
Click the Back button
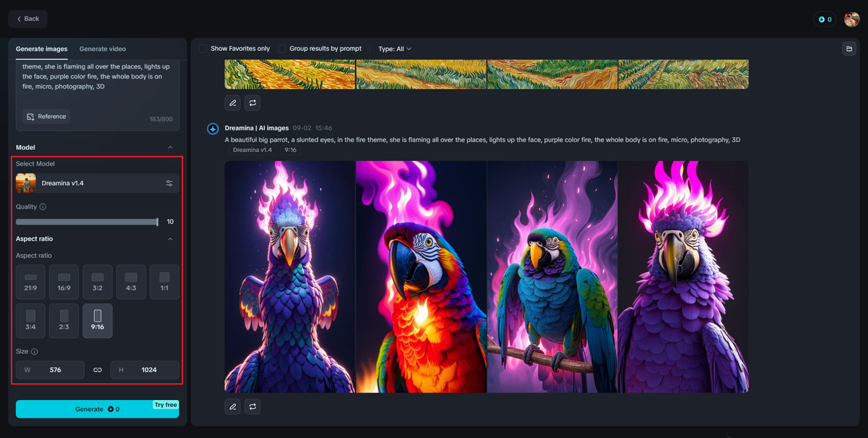click(28, 19)
